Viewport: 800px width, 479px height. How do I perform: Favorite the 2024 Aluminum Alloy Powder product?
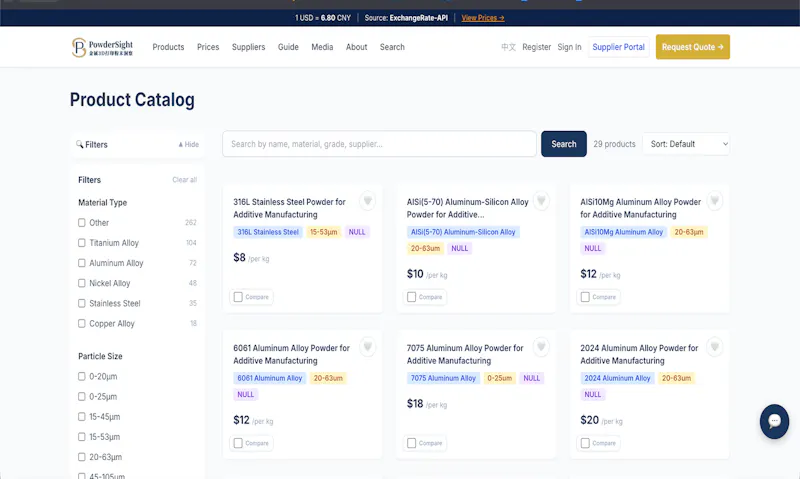click(x=714, y=347)
